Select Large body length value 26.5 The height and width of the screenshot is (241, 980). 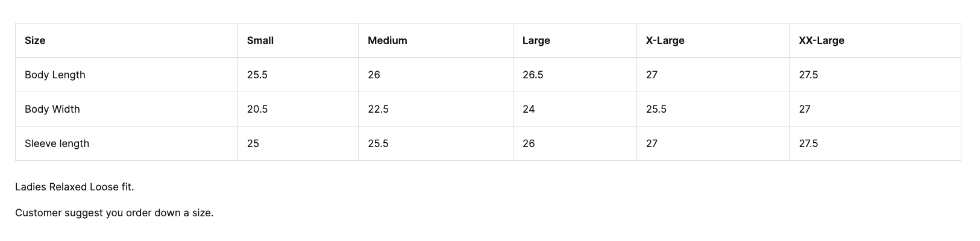(x=533, y=75)
